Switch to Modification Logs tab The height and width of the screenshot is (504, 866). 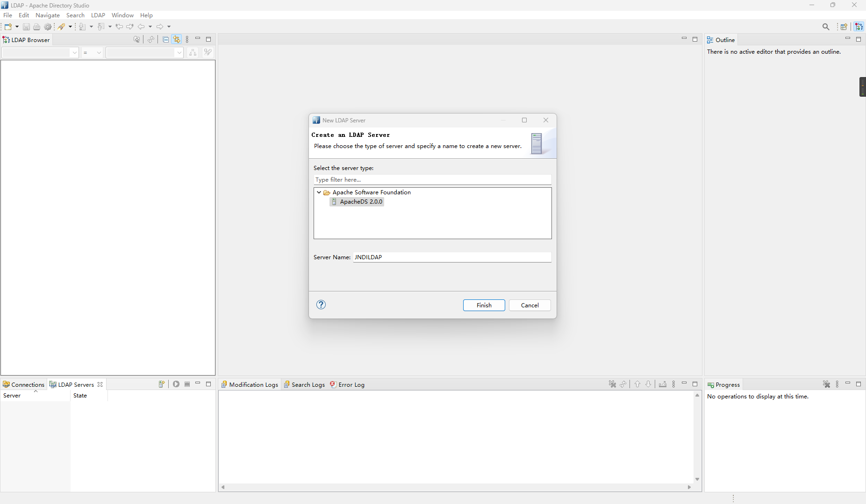click(250, 384)
